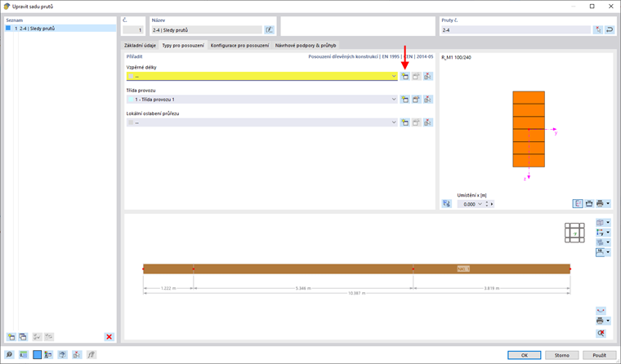
Task: Click the 'R_M1 100/240' section label
Action: point(456,57)
